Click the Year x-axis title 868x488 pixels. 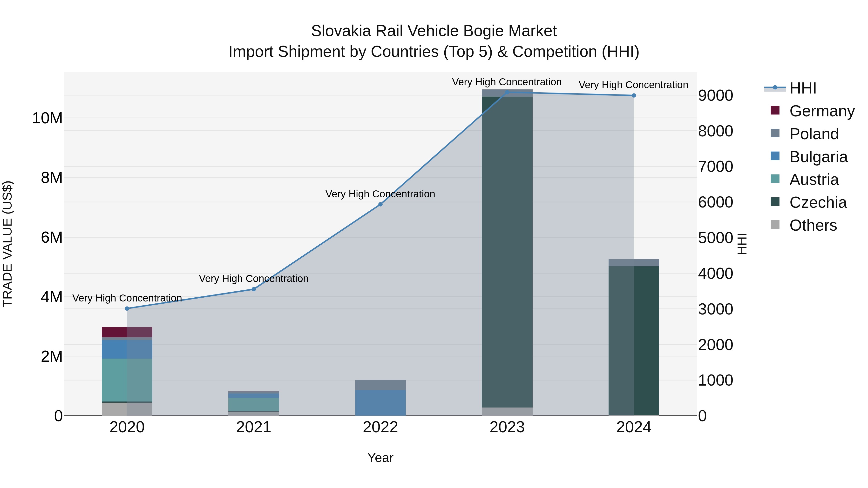tap(380, 458)
